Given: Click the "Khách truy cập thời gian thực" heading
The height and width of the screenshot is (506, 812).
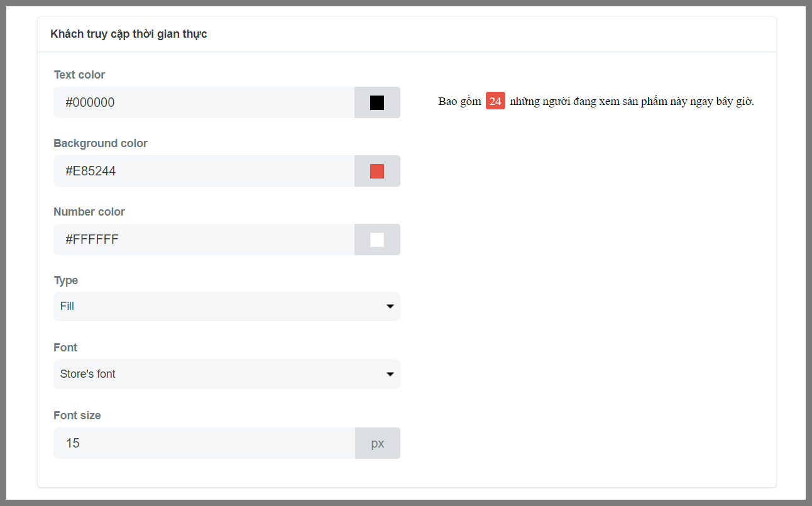Looking at the screenshot, I should point(129,34).
